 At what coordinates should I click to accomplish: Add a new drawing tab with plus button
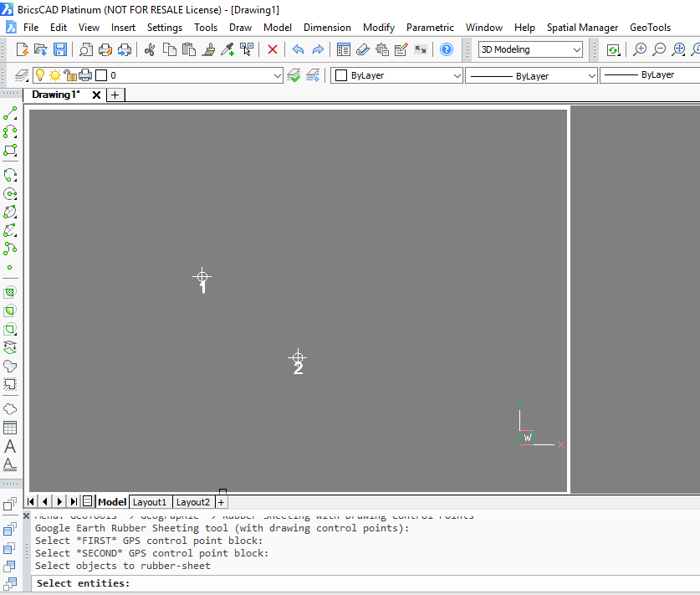pyautogui.click(x=115, y=95)
